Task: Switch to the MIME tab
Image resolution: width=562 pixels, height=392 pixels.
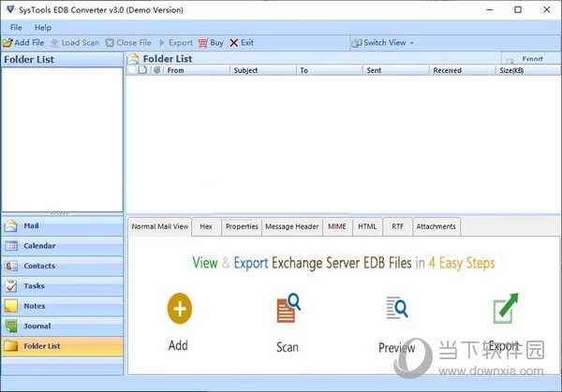Action: coord(337,226)
